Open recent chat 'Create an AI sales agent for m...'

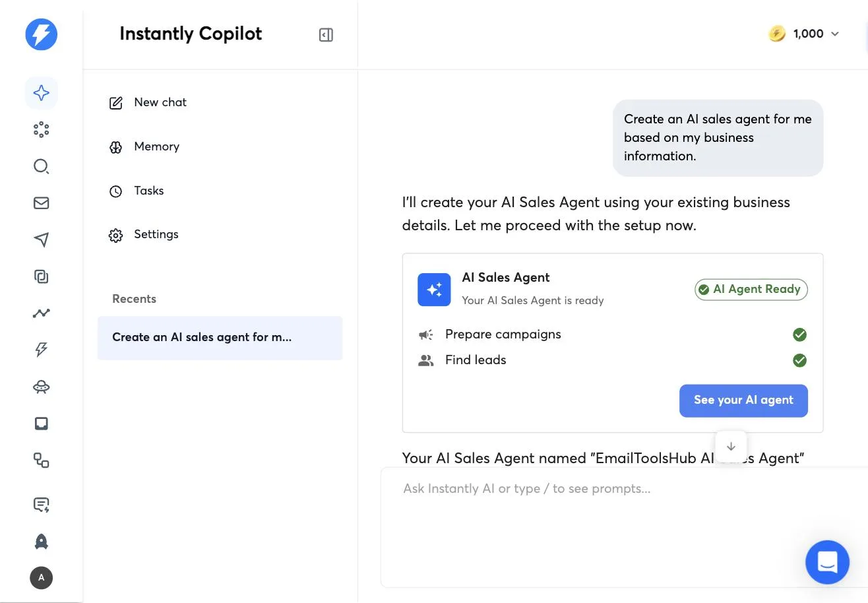click(220, 338)
